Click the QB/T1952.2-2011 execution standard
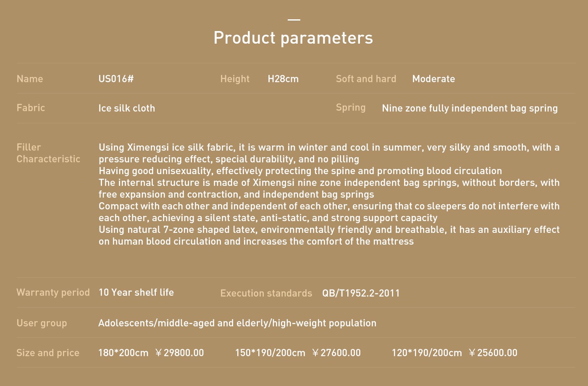This screenshot has height=386, width=588. (x=361, y=293)
